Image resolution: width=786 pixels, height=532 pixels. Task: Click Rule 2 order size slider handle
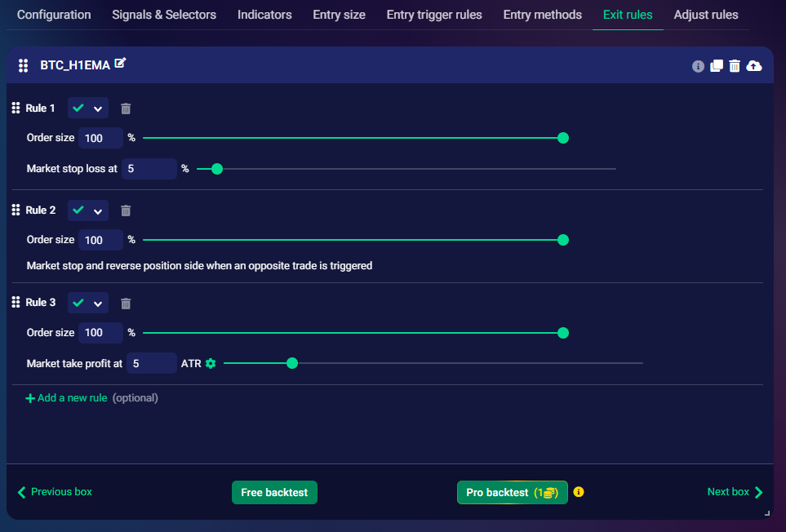click(563, 240)
